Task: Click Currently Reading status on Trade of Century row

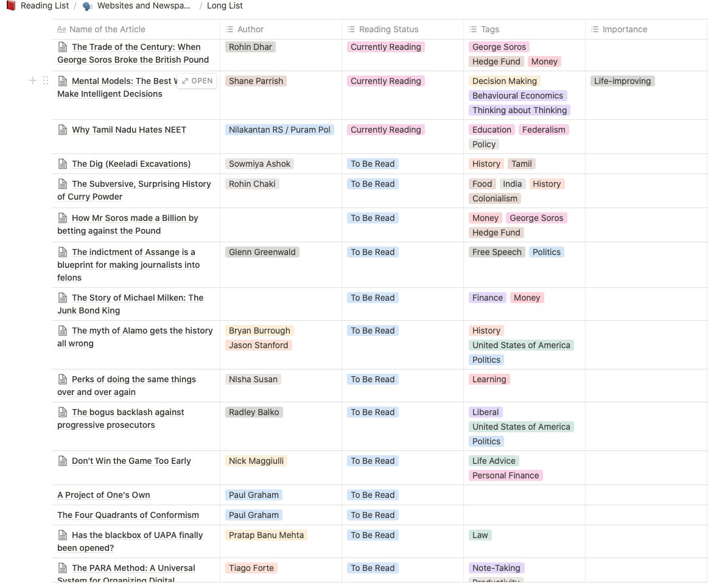Action: tap(385, 47)
